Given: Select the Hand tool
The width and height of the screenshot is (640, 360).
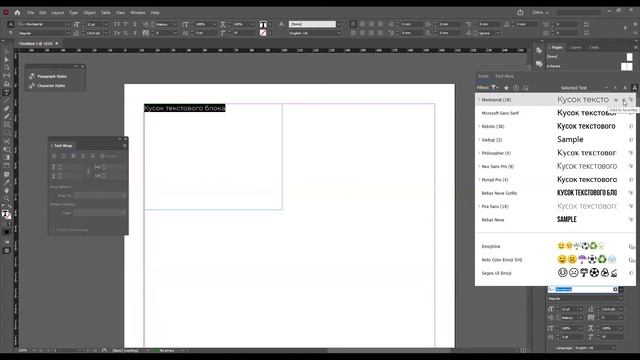Looking at the screenshot, I should tap(7, 190).
